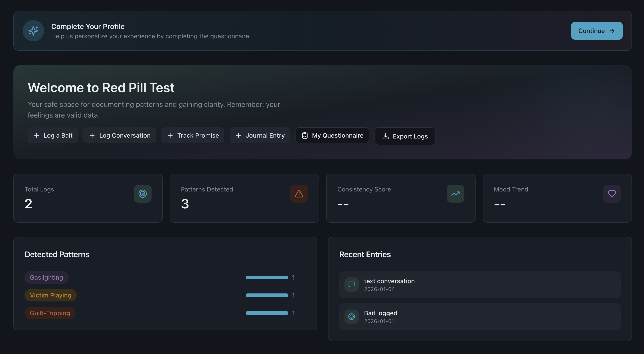The width and height of the screenshot is (644, 354).
Task: Click the plus icon on Log a Bait
Action: click(36, 135)
